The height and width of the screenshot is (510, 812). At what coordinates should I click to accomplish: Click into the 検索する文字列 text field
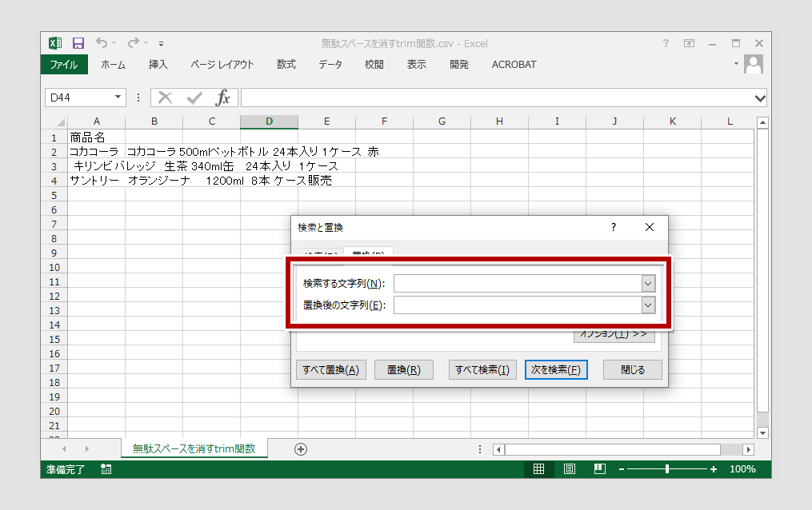[x=517, y=284]
